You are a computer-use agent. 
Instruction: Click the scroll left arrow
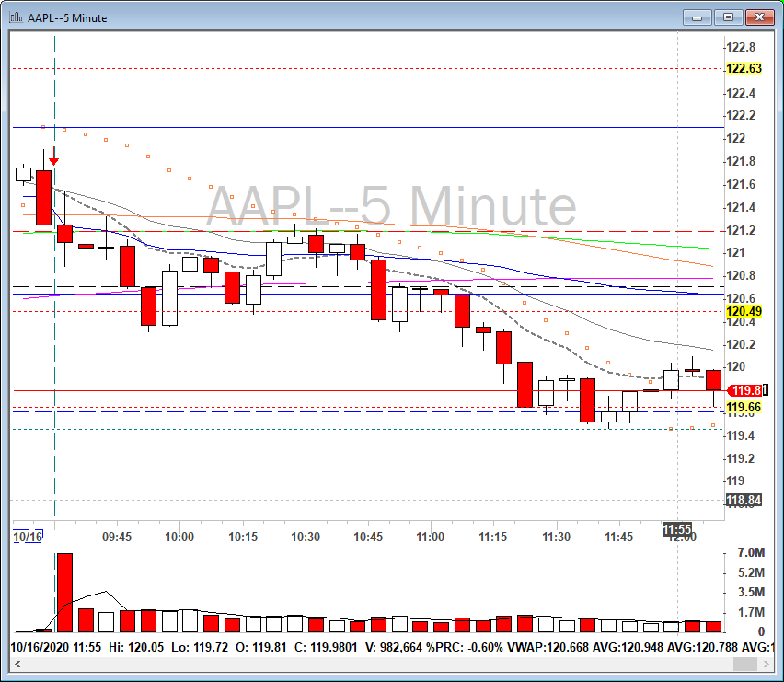pos(17,664)
